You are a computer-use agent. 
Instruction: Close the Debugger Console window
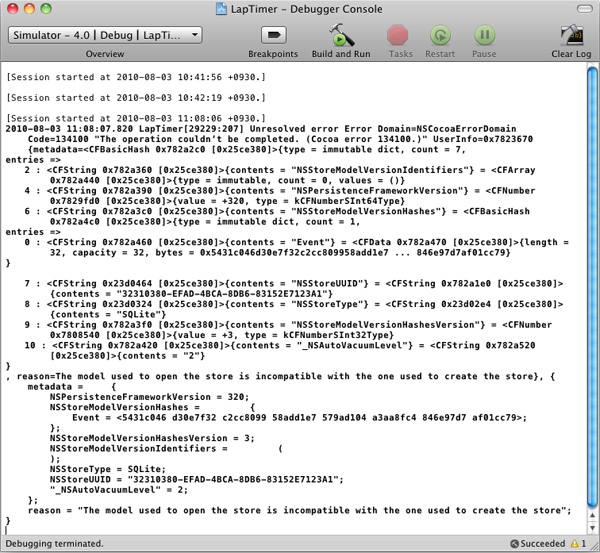pos(13,8)
